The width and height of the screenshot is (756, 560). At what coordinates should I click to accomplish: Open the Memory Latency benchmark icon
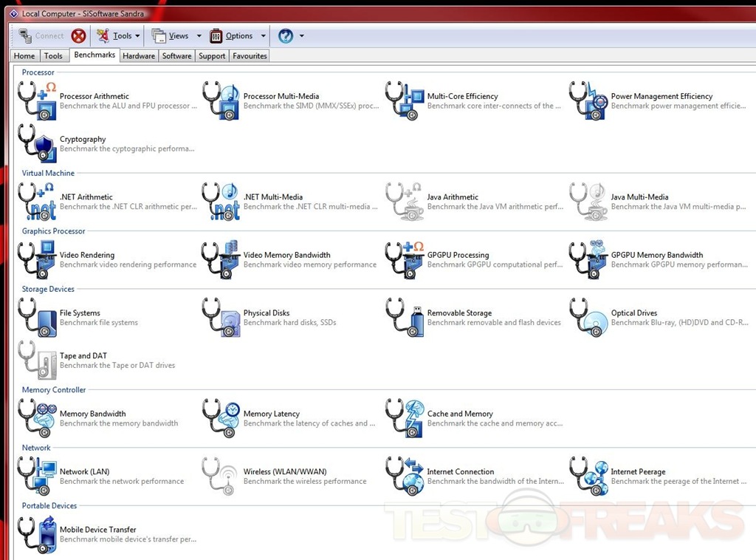[221, 419]
